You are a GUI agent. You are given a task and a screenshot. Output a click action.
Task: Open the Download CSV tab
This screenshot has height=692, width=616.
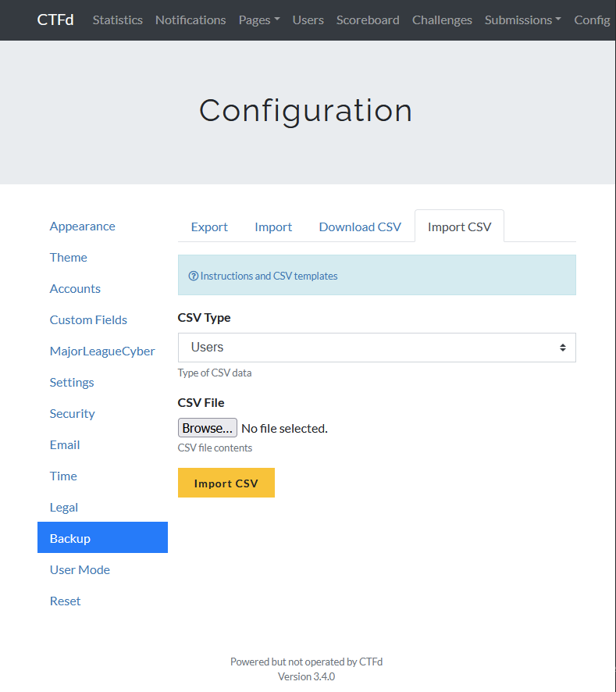(360, 227)
